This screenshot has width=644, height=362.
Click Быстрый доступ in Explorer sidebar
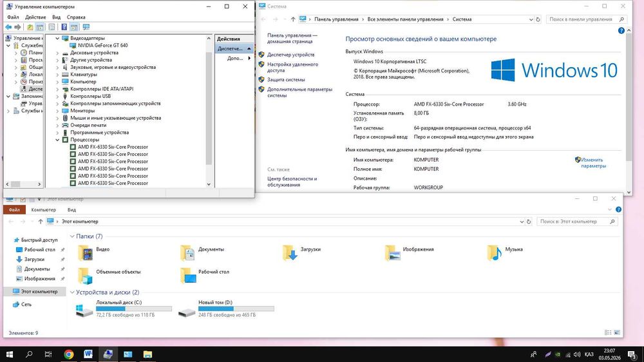point(39,240)
